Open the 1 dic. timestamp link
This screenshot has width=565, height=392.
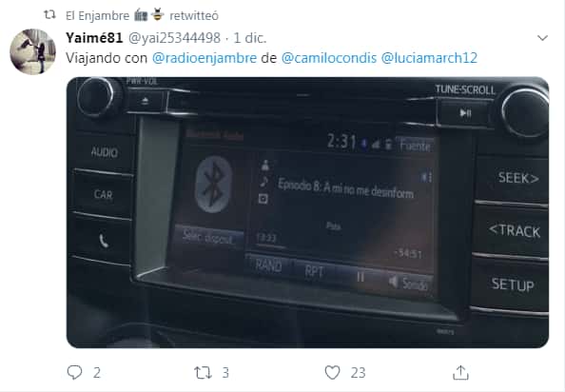click(x=250, y=38)
